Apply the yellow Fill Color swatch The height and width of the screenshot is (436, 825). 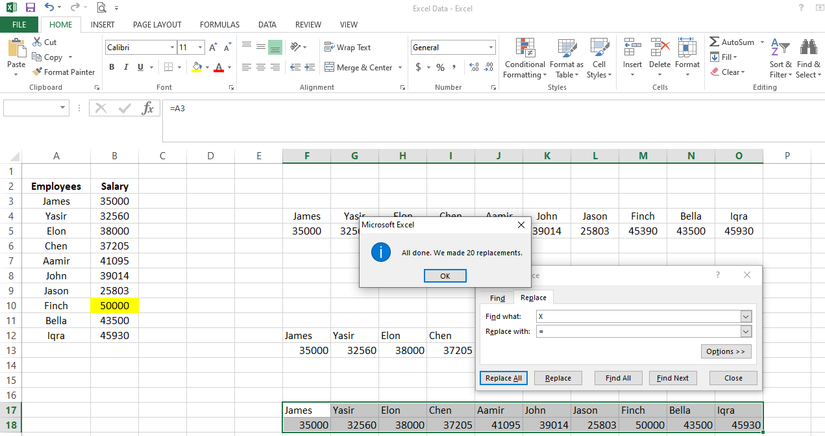tap(197, 67)
